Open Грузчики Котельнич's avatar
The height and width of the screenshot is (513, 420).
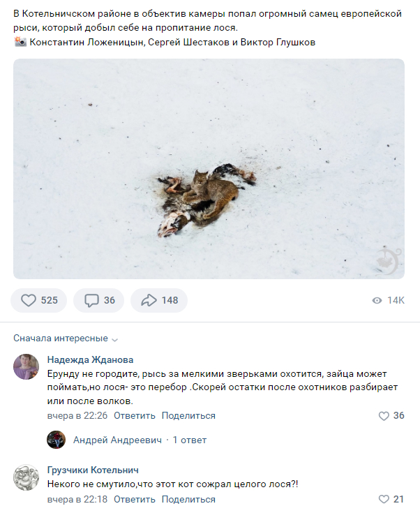click(26, 477)
